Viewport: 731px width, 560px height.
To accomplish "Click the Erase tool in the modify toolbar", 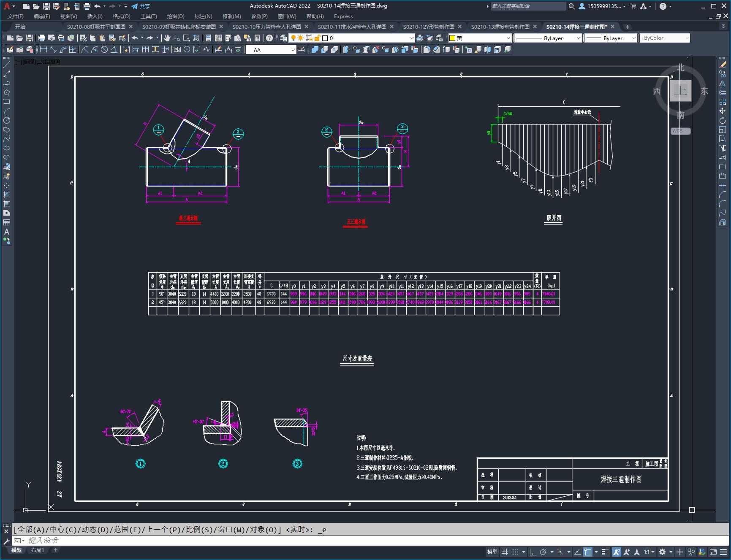I will (723, 65).
